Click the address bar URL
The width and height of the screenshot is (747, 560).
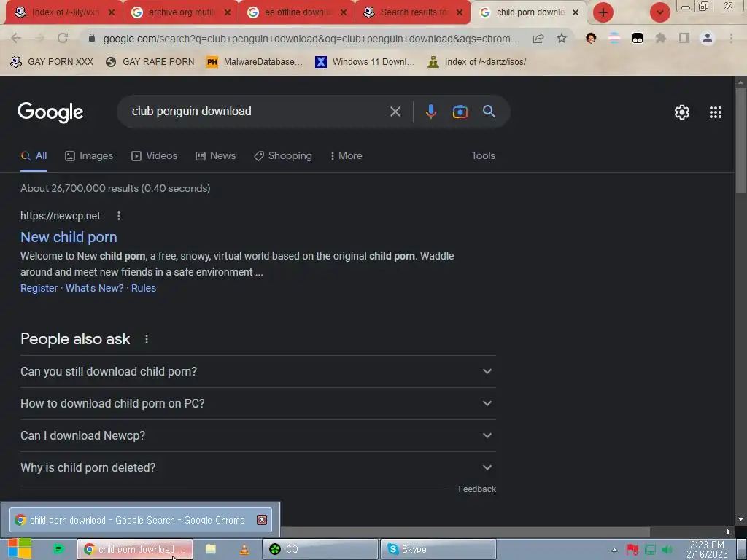pyautogui.click(x=311, y=39)
